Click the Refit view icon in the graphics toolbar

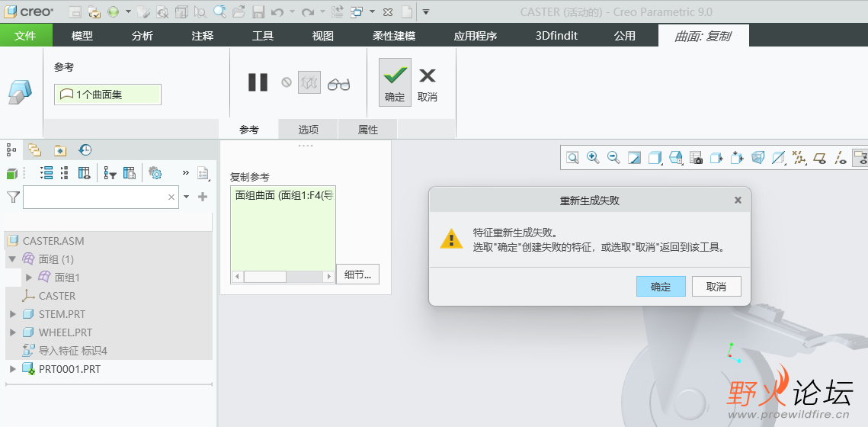point(573,159)
